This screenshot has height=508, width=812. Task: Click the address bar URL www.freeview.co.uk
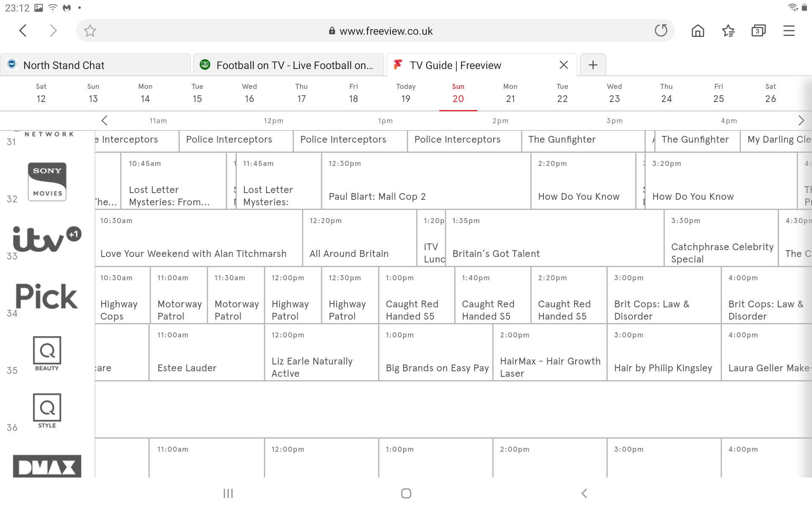coord(386,31)
